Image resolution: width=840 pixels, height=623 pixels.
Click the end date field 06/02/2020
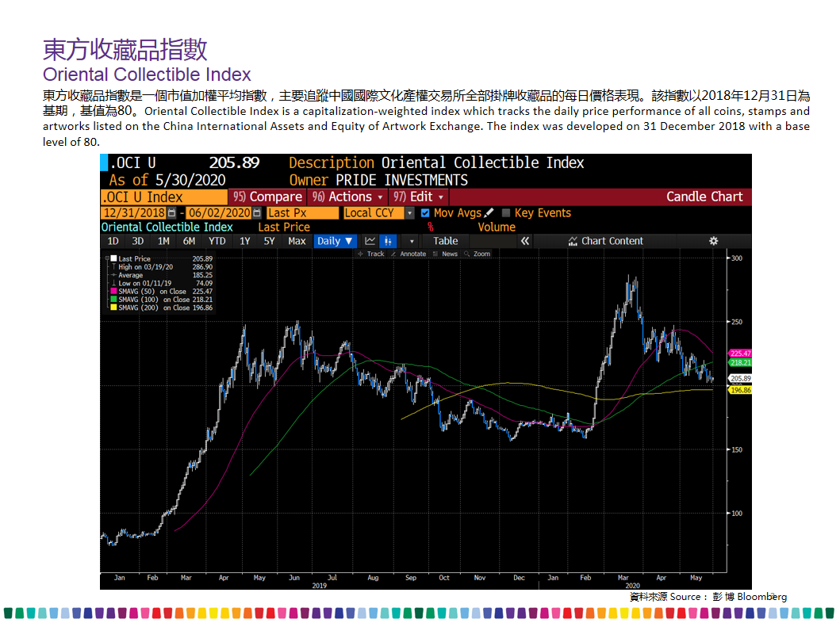(219, 213)
